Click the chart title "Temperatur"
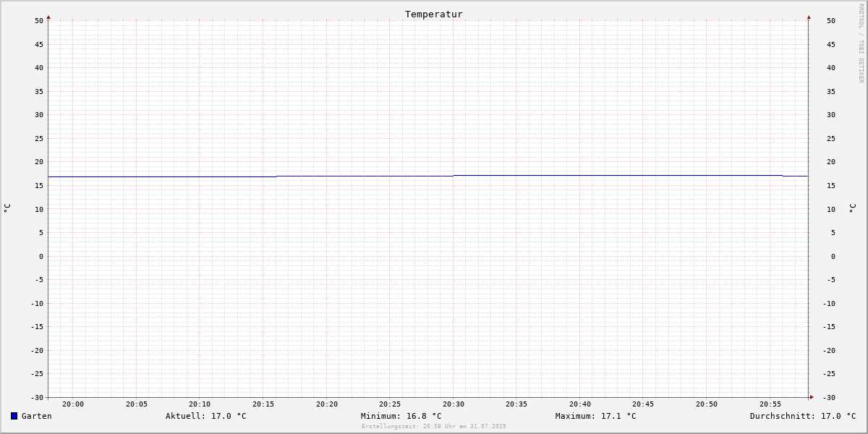 point(434,14)
